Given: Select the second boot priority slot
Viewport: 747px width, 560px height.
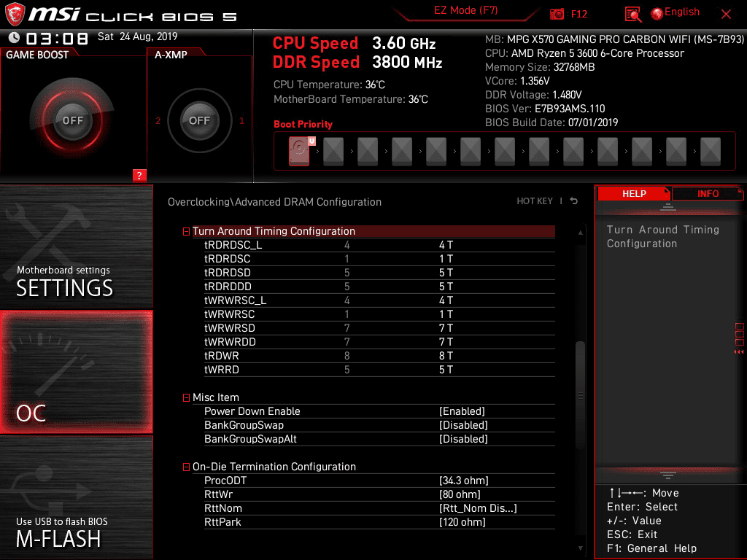Looking at the screenshot, I should pyautogui.click(x=333, y=152).
